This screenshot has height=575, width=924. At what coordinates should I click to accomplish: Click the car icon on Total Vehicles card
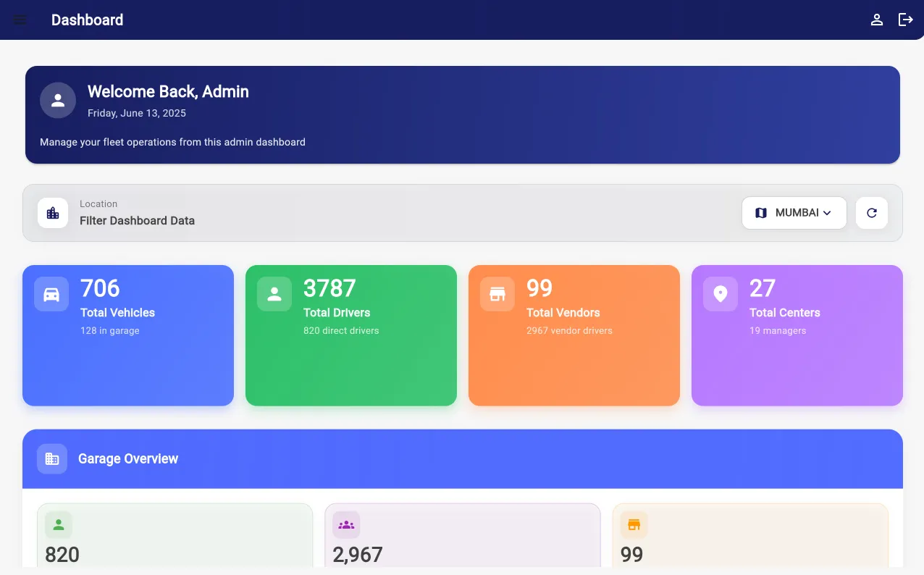[x=51, y=294]
